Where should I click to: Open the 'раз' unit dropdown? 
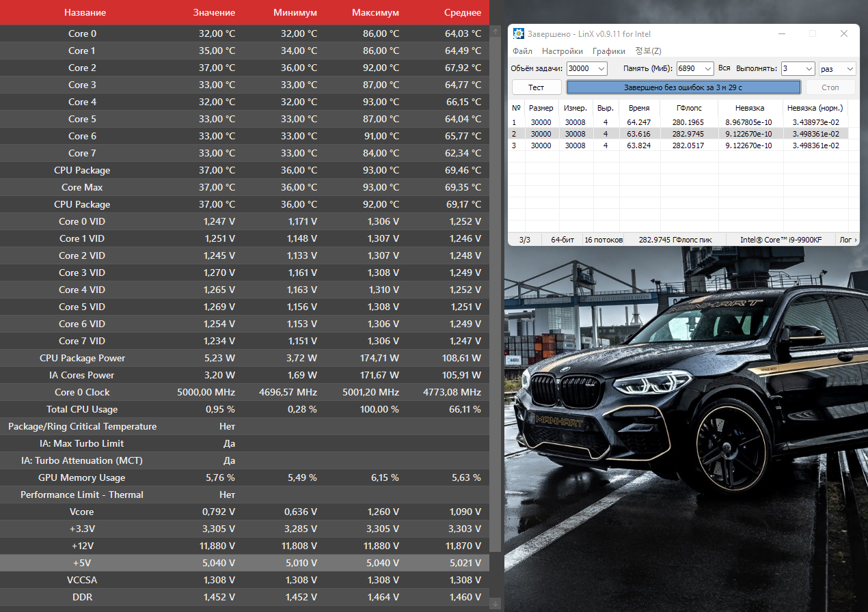(837, 68)
